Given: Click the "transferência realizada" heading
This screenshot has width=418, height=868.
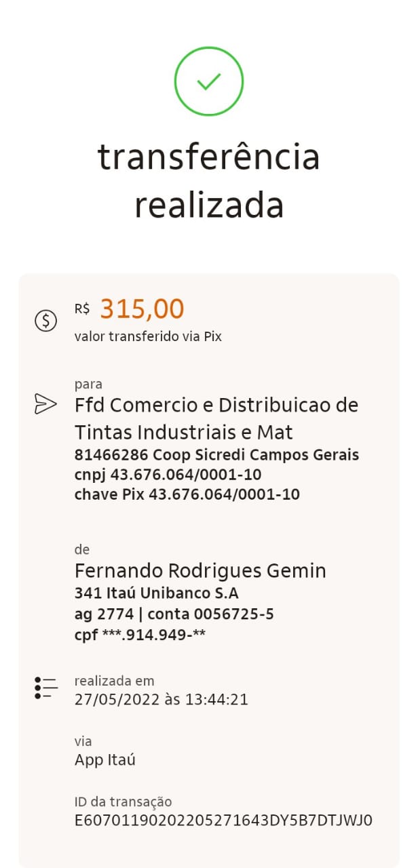Looking at the screenshot, I should click(x=208, y=181).
